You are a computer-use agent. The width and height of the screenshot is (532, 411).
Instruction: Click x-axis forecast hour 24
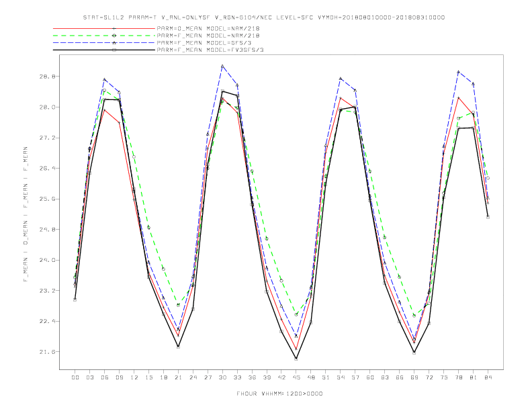(193, 377)
